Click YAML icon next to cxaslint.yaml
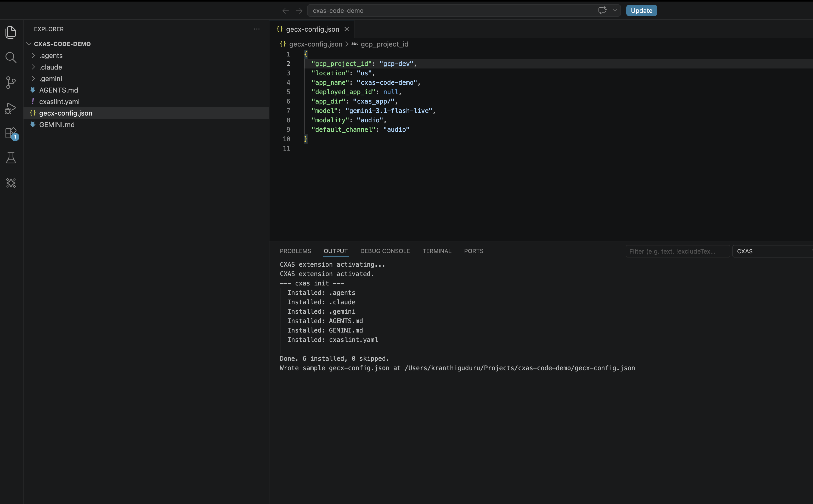The height and width of the screenshot is (504, 813). tap(33, 101)
